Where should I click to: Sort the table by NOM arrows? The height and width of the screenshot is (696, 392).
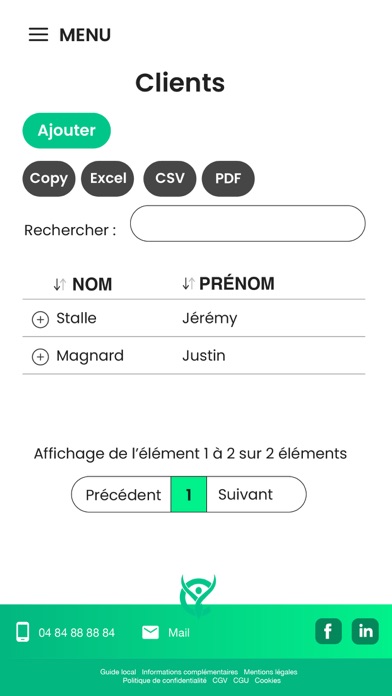point(60,284)
